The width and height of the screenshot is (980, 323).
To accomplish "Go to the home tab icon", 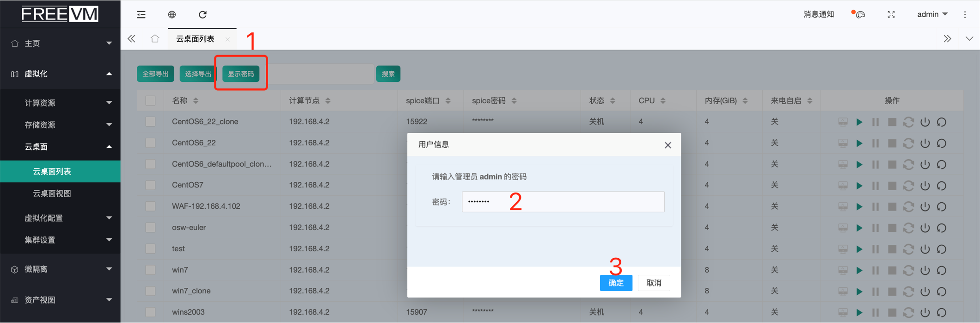I will tap(155, 39).
